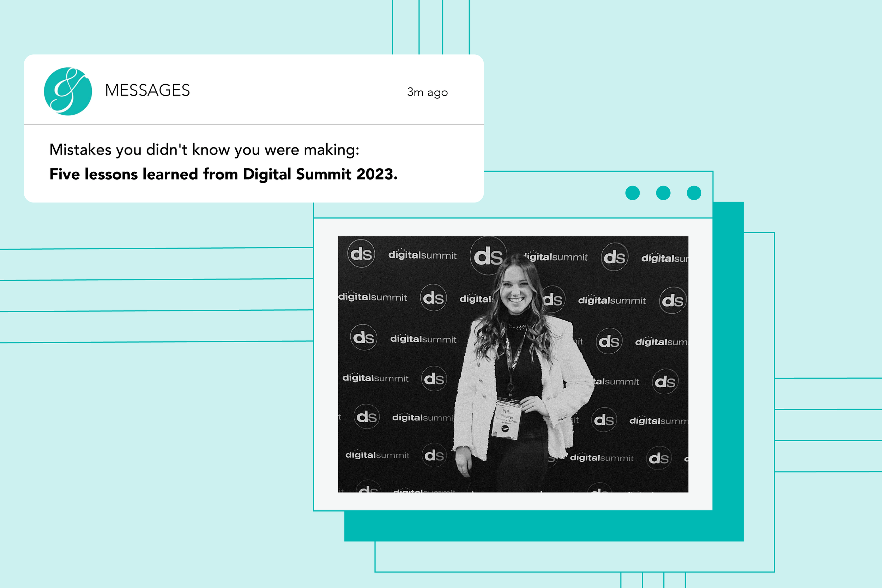Click the leftmost teal window dot

(x=632, y=193)
